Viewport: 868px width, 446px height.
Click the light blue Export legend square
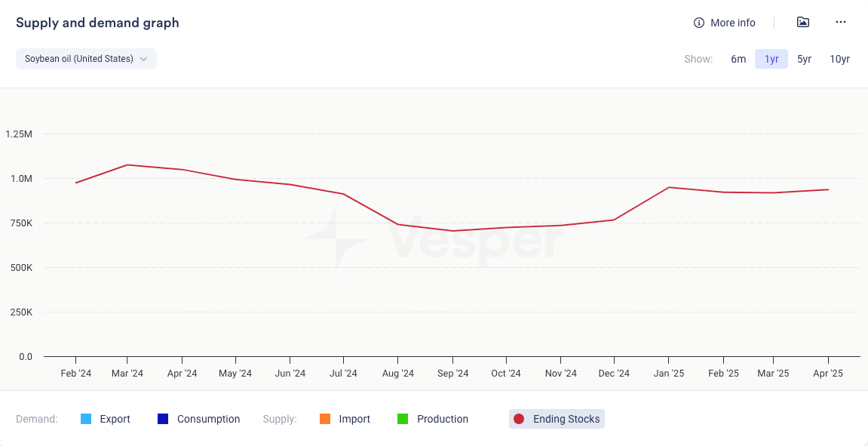pos(86,419)
